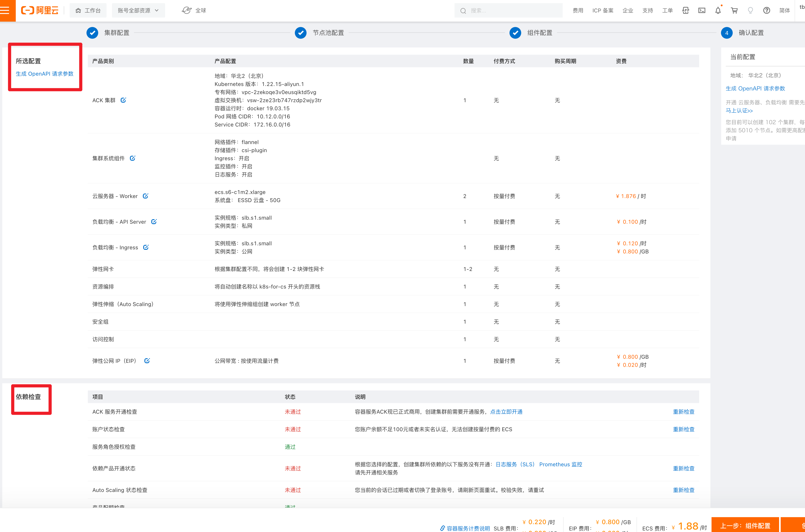The height and width of the screenshot is (532, 805).
Task: Open the shopping cart icon
Action: tap(734, 11)
